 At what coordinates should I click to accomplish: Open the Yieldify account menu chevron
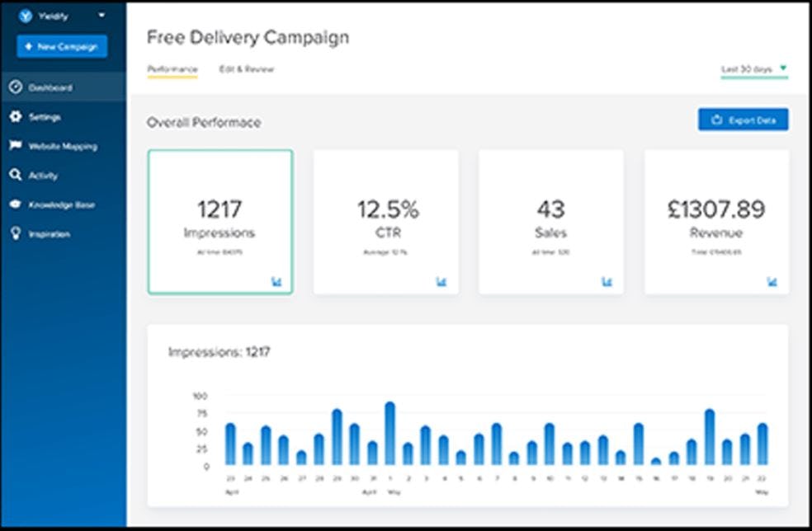(101, 16)
